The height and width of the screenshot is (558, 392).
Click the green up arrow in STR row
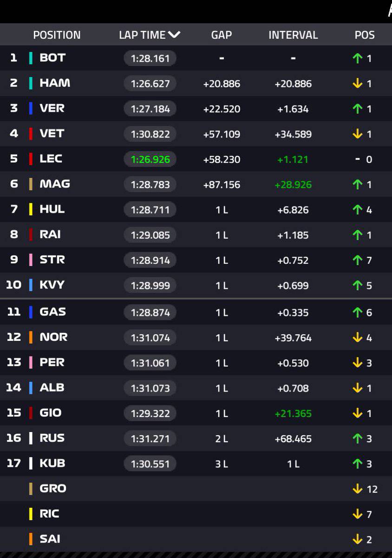click(357, 260)
